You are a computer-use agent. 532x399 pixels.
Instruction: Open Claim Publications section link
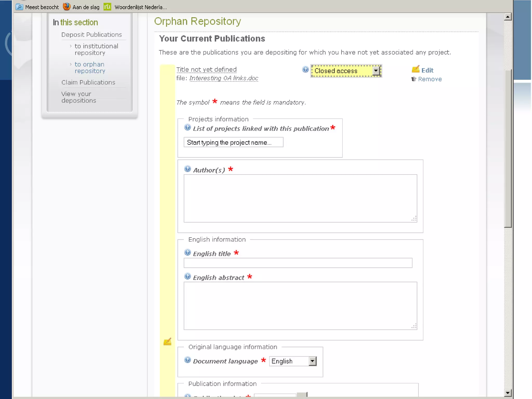pos(88,82)
